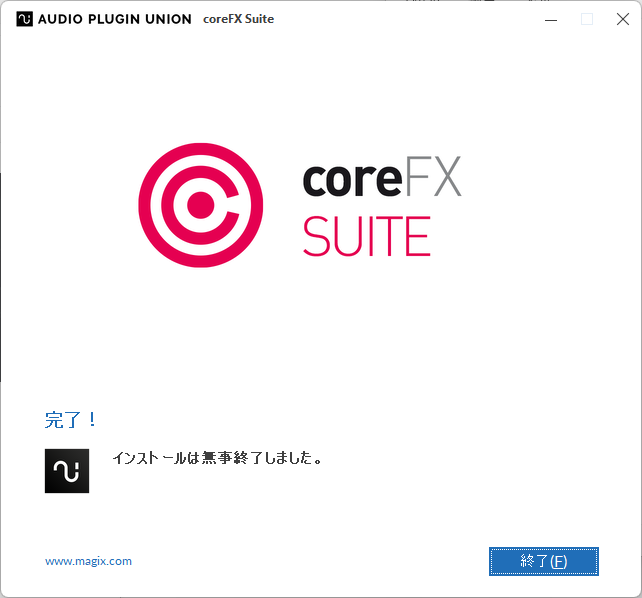642x598 pixels.
Task: Open the www.magix.com link
Action: (88, 561)
